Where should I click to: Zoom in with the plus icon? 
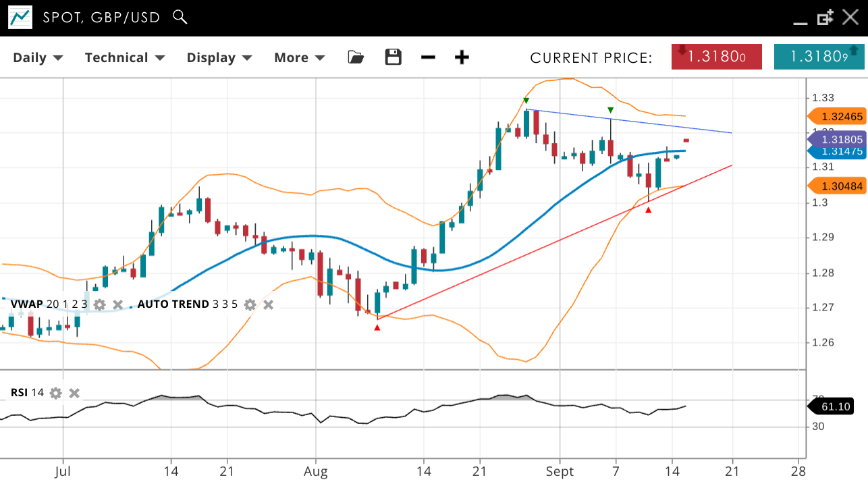click(x=462, y=57)
